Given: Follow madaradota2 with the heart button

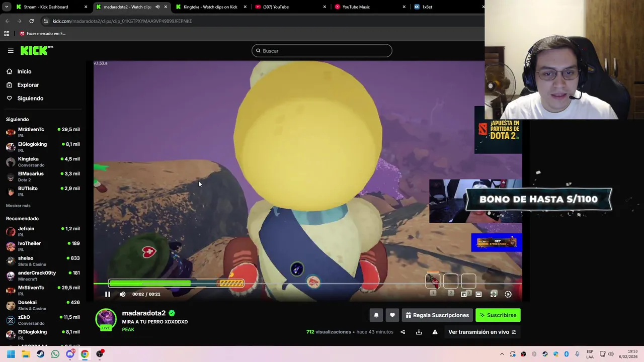Looking at the screenshot, I should point(392,315).
